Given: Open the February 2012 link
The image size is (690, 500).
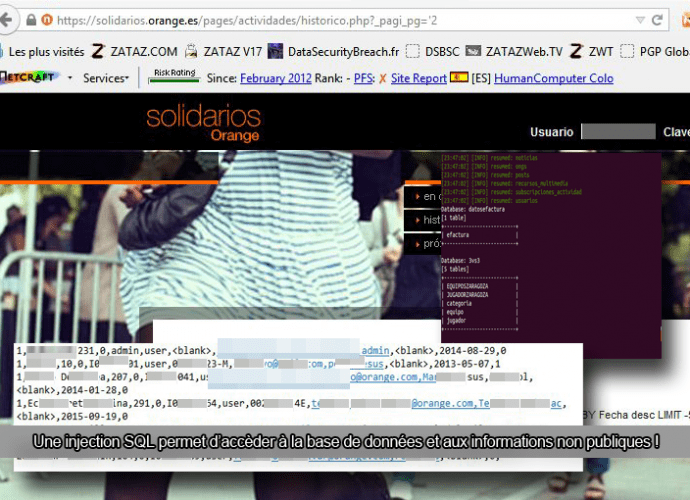Looking at the screenshot, I should point(275,78).
